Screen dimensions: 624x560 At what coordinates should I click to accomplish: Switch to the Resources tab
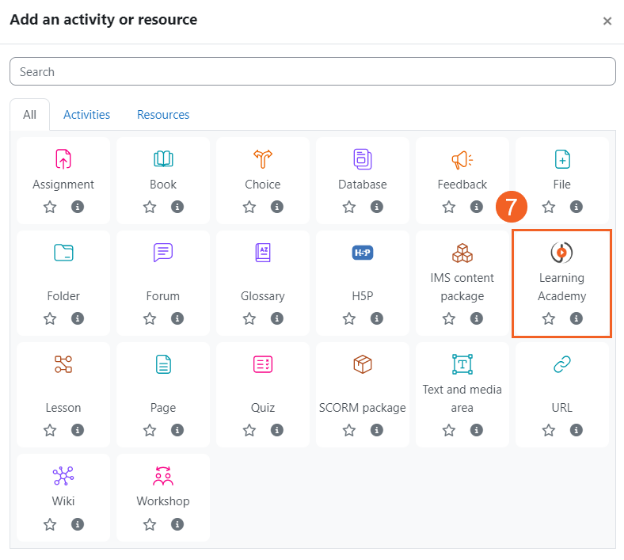click(x=163, y=115)
